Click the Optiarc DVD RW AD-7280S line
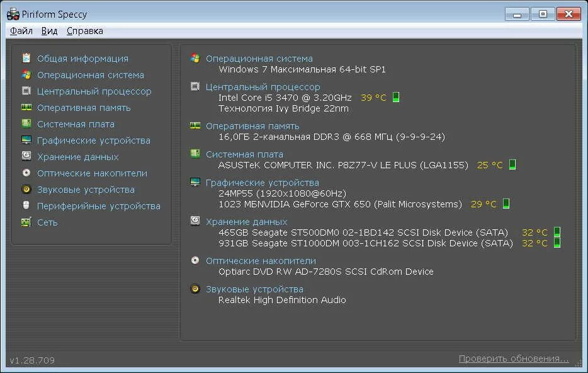The image size is (588, 373). pyautogui.click(x=326, y=272)
